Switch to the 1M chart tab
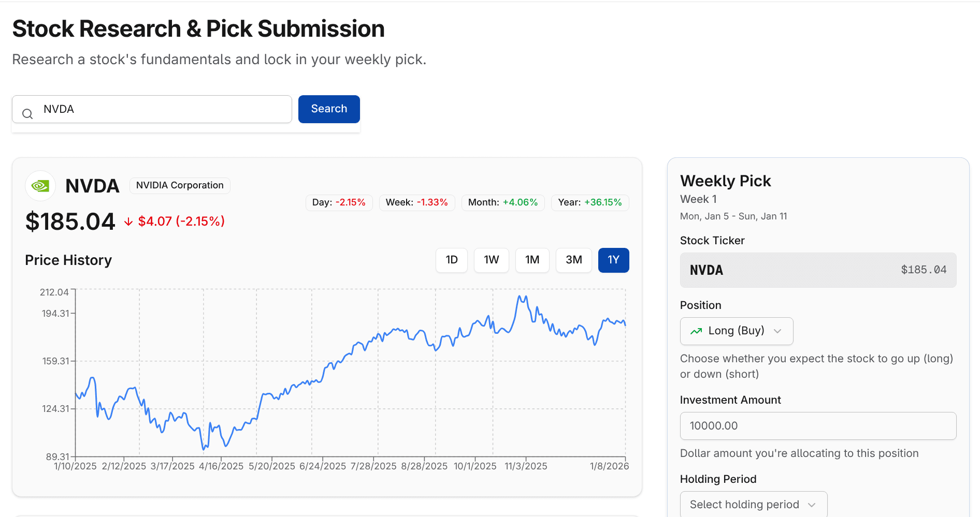 pos(532,260)
